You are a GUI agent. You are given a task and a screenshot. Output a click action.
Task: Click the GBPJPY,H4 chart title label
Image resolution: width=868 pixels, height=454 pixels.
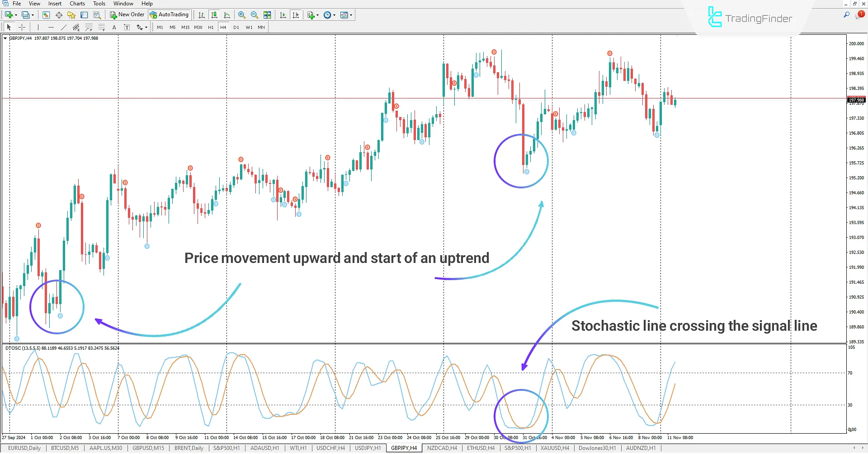(21, 38)
